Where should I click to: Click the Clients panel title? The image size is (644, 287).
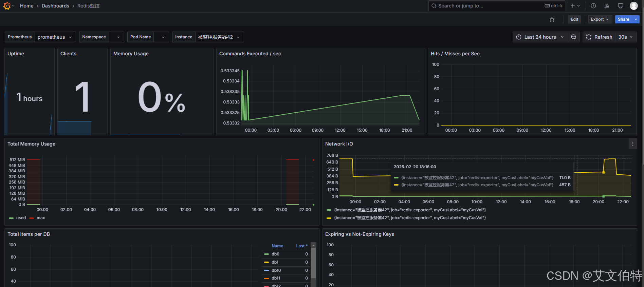click(68, 54)
